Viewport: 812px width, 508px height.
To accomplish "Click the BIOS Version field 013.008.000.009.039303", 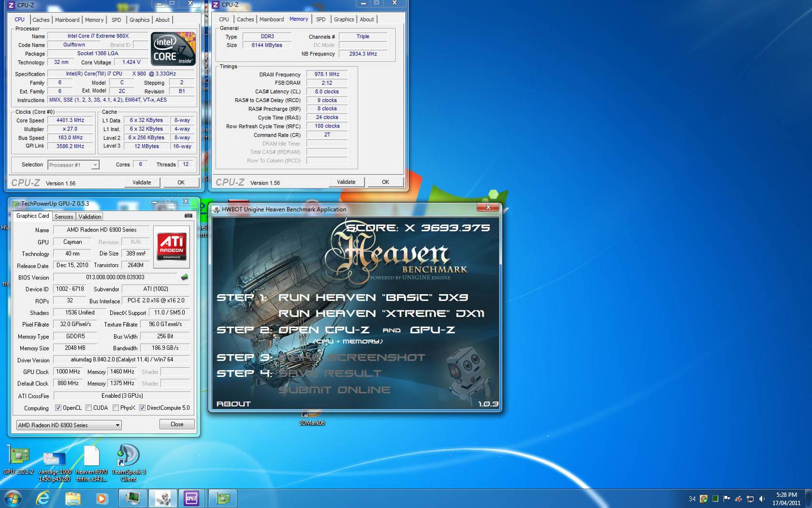I will 115,277.
